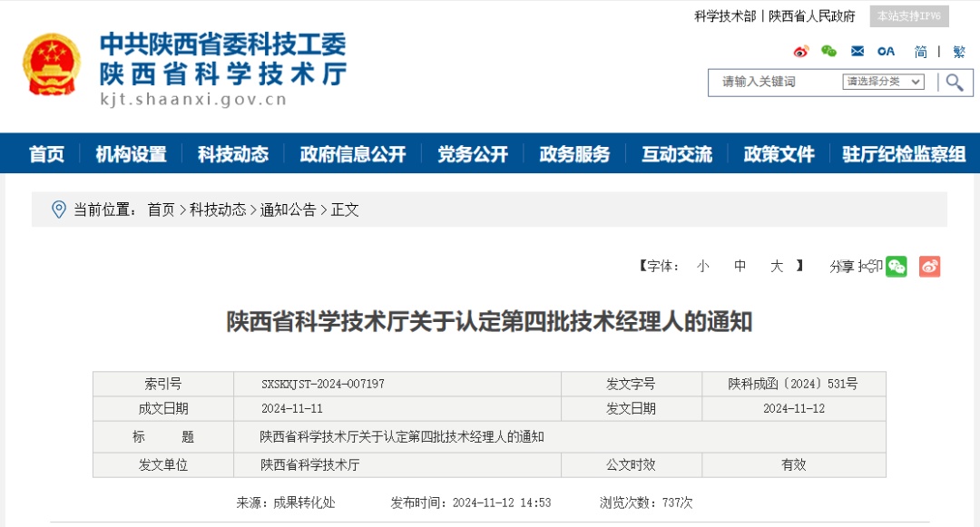This screenshot has height=527, width=980.
Task: Click 发文日期 value 2024-11-12
Action: click(x=794, y=408)
